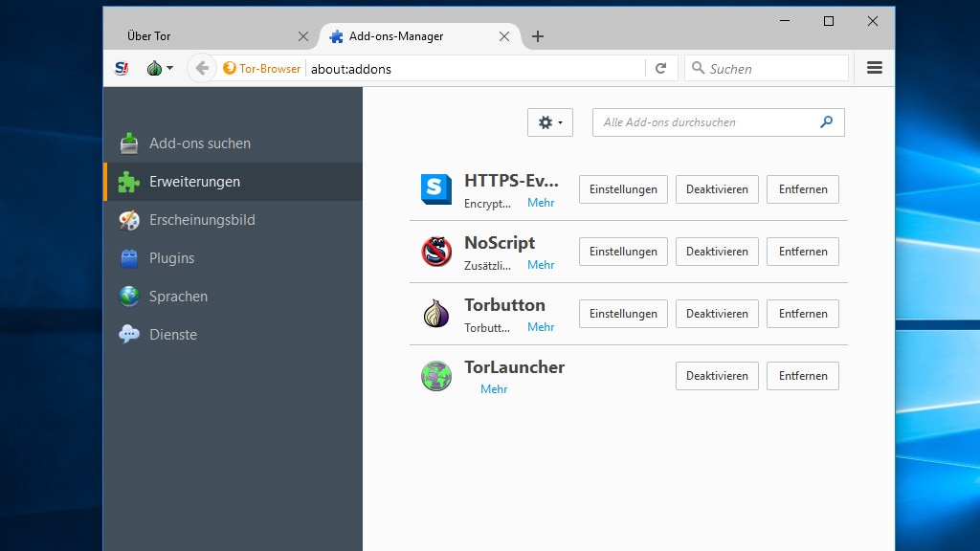Image resolution: width=980 pixels, height=551 pixels.
Task: Click the TorLauncher globe icon
Action: [435, 375]
